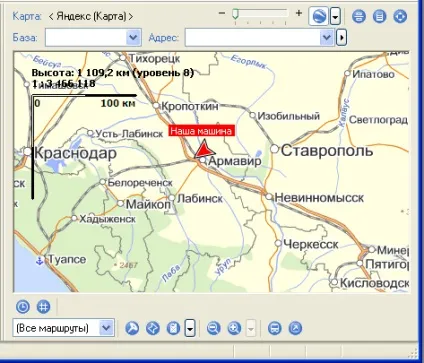Click the grid icon below the map

(x=43, y=307)
